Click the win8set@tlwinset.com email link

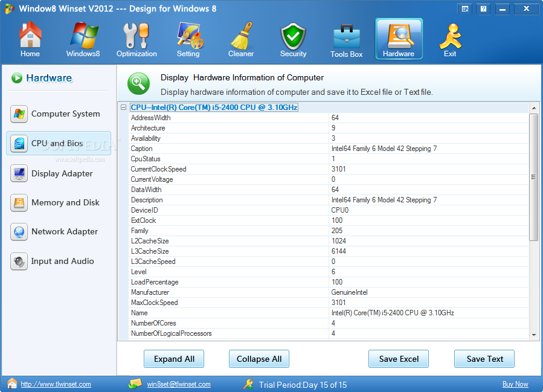(179, 384)
